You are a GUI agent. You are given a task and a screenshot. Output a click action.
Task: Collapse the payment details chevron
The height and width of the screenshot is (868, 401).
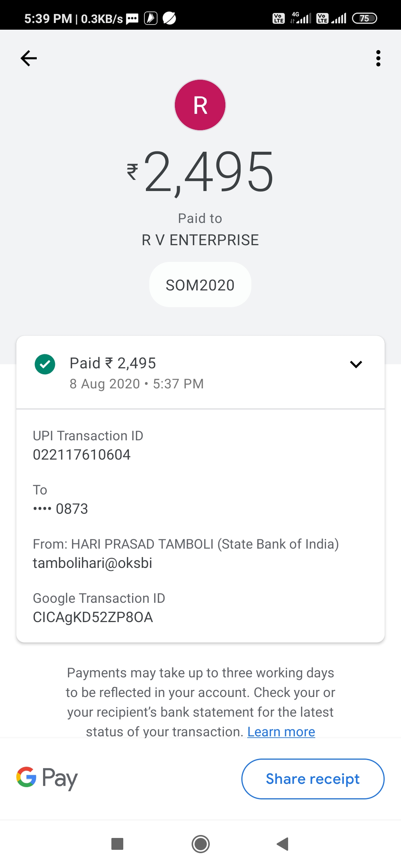coord(356,364)
